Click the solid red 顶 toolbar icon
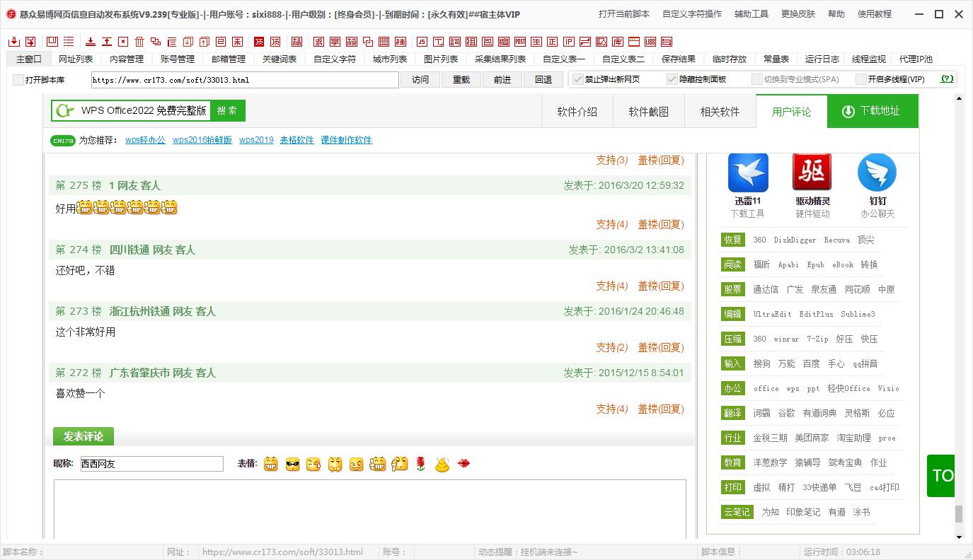 259,42
